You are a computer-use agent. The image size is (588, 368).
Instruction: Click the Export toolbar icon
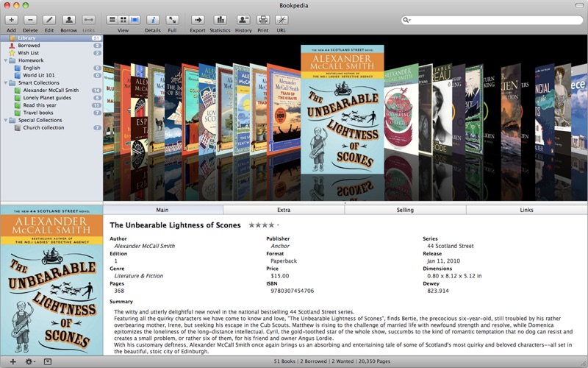point(198,20)
